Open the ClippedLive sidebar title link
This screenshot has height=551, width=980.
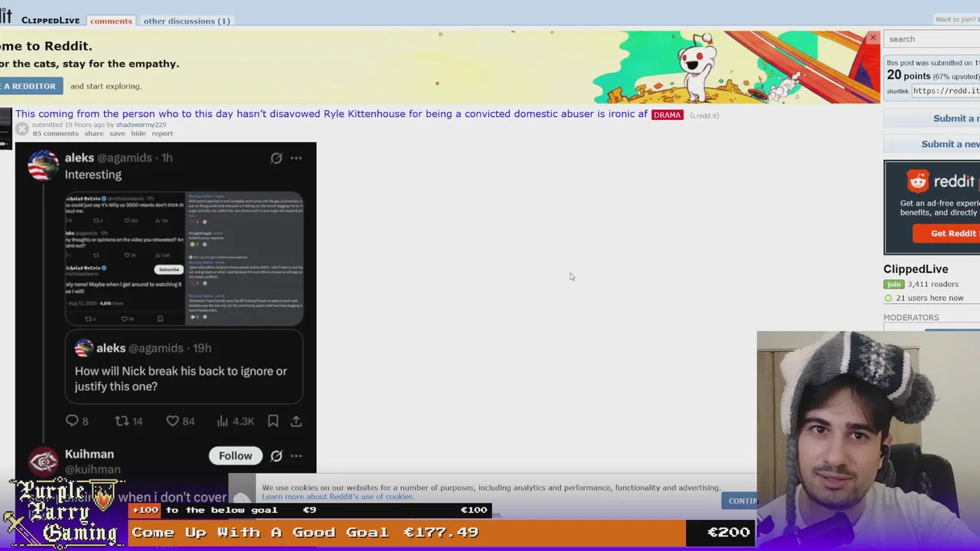tap(916, 269)
